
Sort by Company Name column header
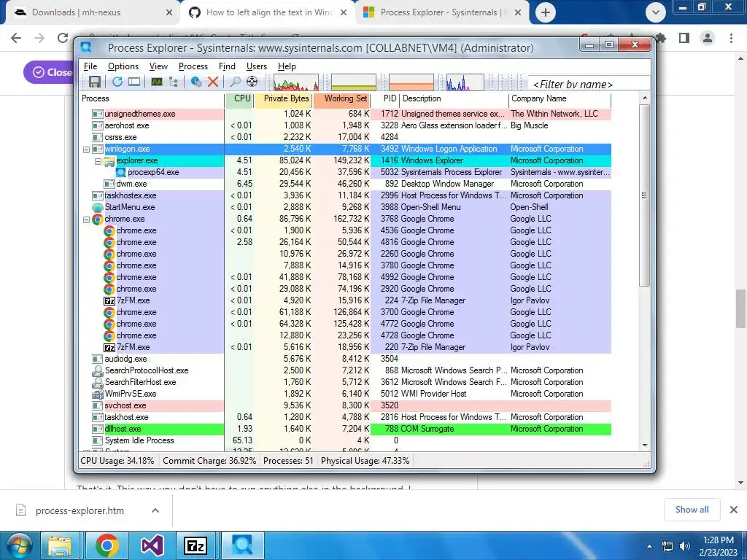560,98
